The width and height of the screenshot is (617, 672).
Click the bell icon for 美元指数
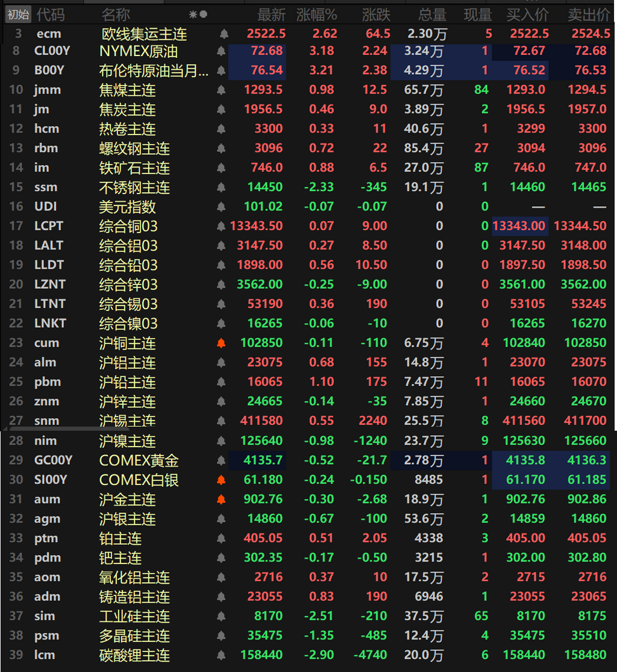(221, 207)
